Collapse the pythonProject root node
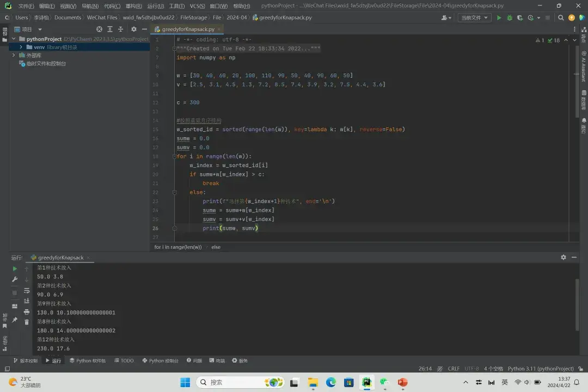The image size is (588, 392). coord(14,39)
